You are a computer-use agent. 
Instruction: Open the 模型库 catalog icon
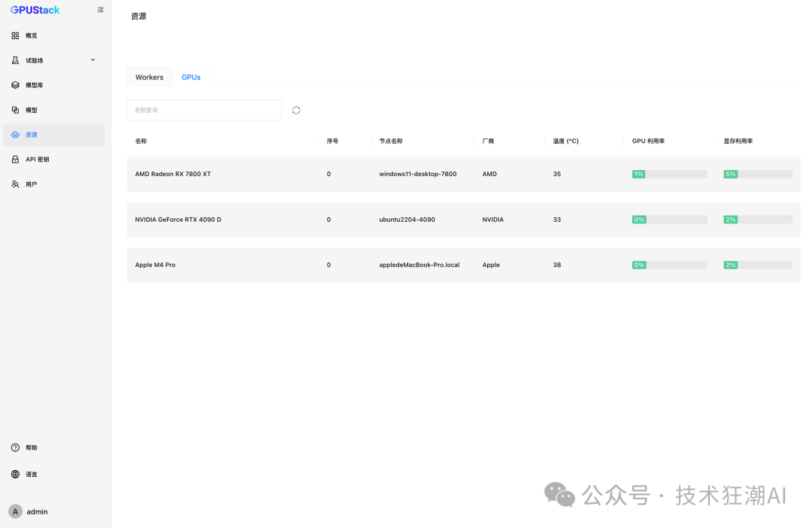15,85
